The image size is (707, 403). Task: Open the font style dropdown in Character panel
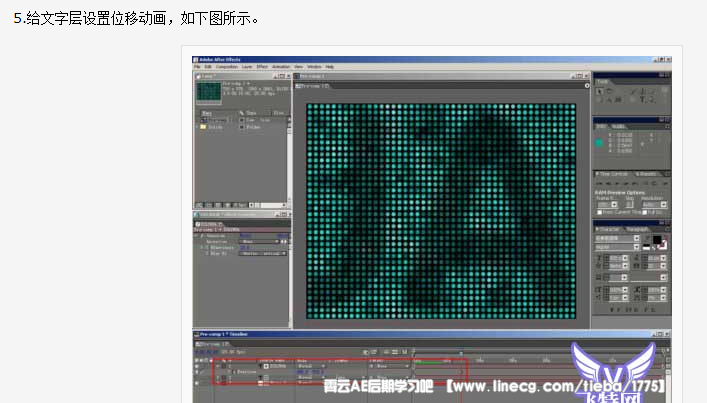point(617,247)
